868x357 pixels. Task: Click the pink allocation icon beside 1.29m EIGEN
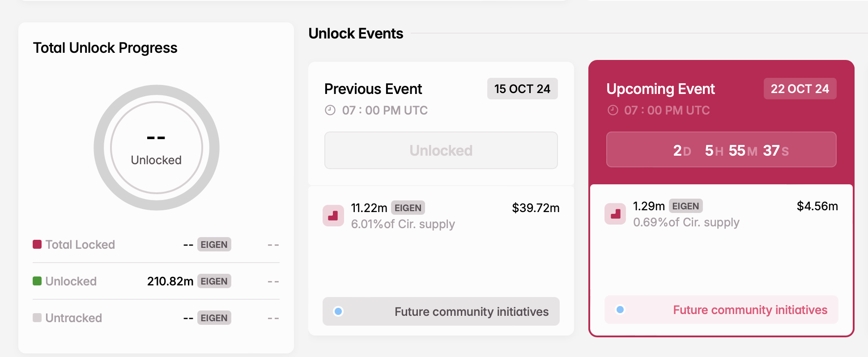coord(615,214)
